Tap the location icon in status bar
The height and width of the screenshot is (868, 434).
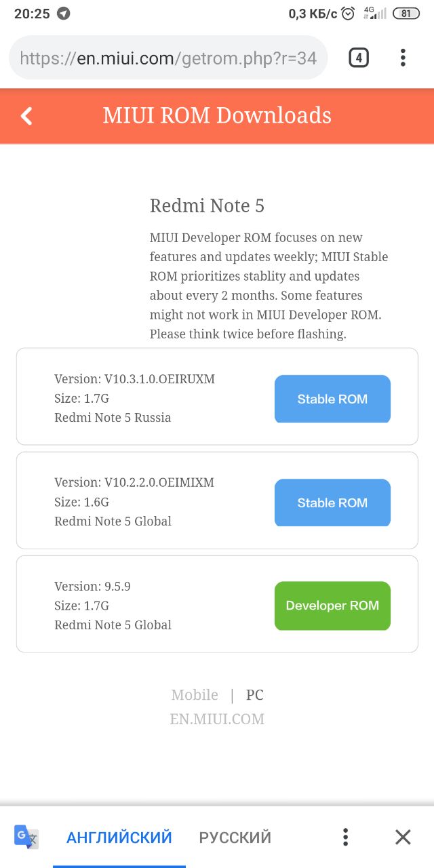pyautogui.click(x=64, y=14)
